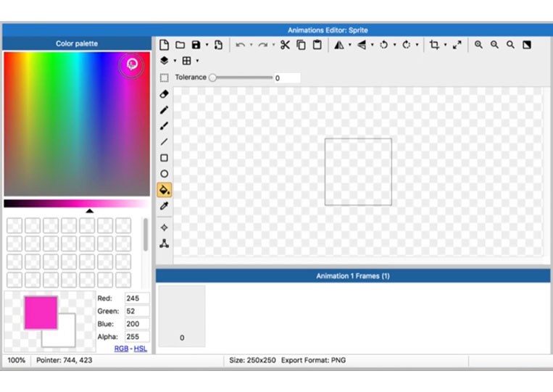Click the first empty palette swatch
The width and height of the screenshot is (553, 392).
[14, 225]
